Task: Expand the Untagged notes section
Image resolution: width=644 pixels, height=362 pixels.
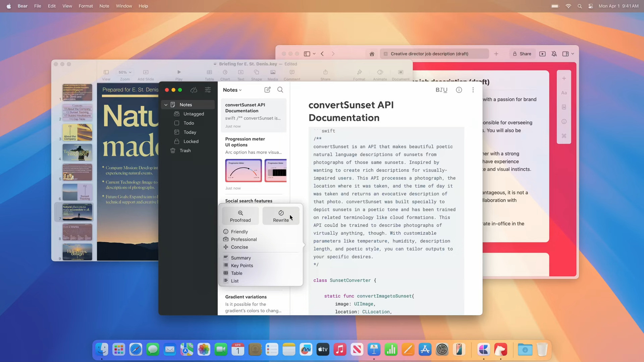Action: pos(194,114)
